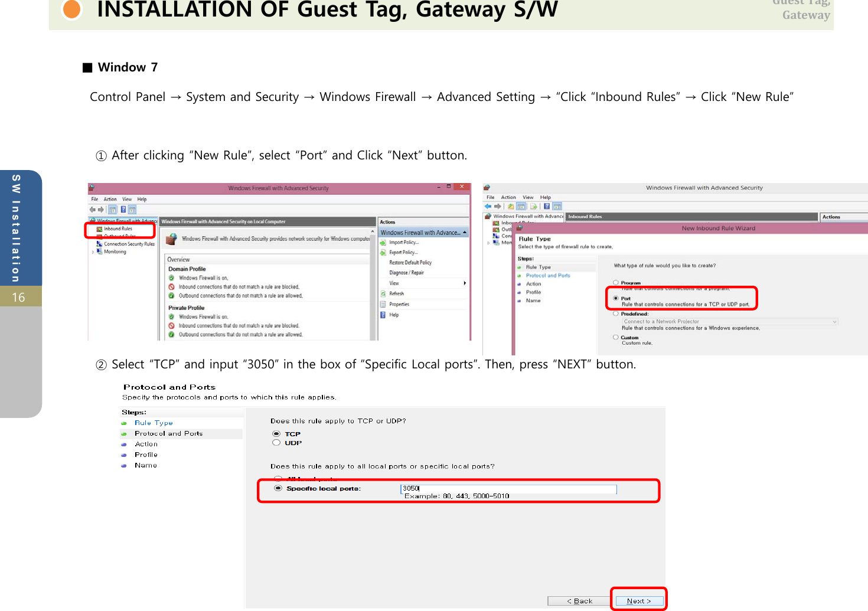The width and height of the screenshot is (868, 611).
Task: Select TCP radio button
Action: [x=276, y=434]
